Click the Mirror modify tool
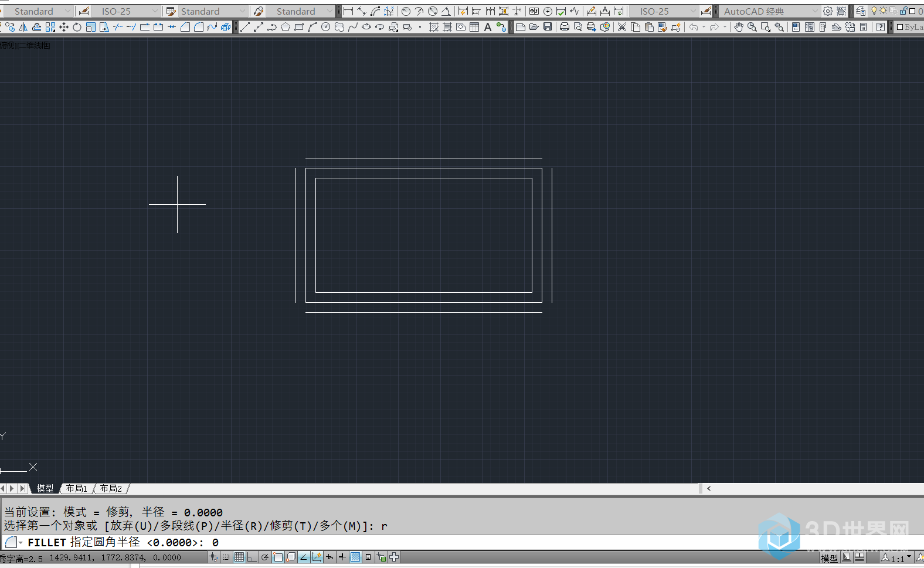The width and height of the screenshot is (924, 568). [x=23, y=27]
